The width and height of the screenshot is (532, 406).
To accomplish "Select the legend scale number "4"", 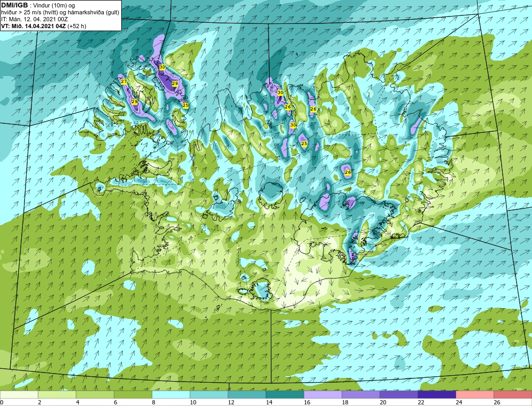I will [78, 403].
